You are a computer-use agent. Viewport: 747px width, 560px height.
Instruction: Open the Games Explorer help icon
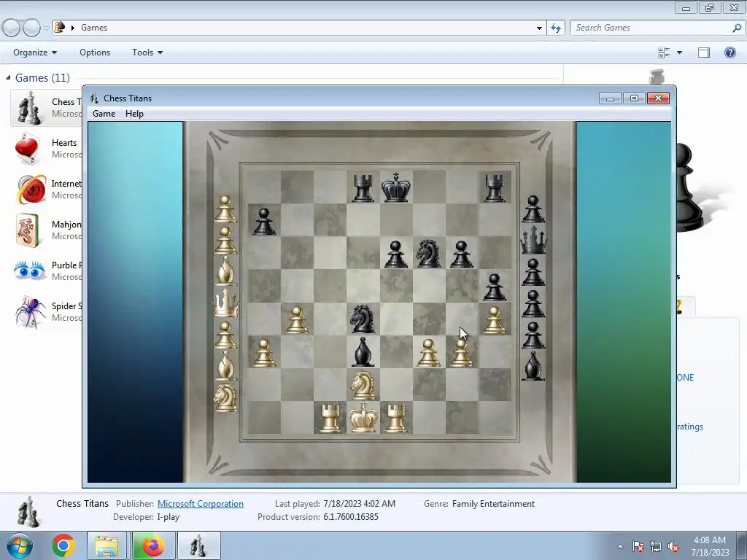(x=729, y=52)
